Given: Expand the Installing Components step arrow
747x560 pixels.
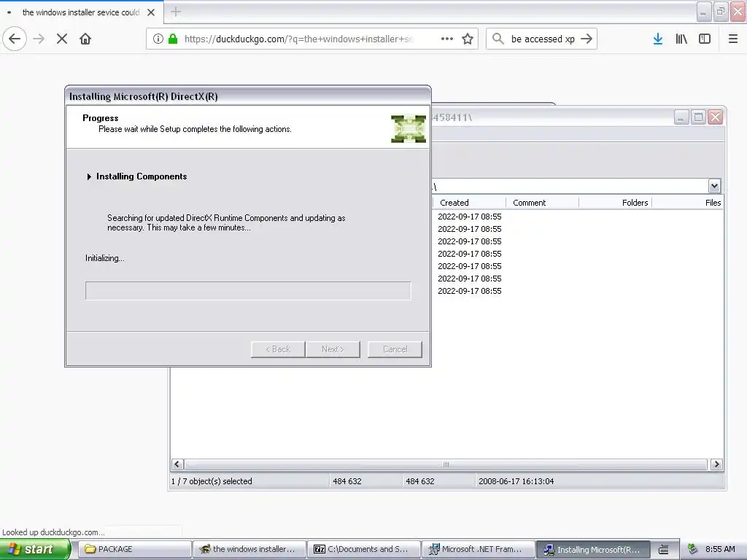Looking at the screenshot, I should (x=89, y=176).
